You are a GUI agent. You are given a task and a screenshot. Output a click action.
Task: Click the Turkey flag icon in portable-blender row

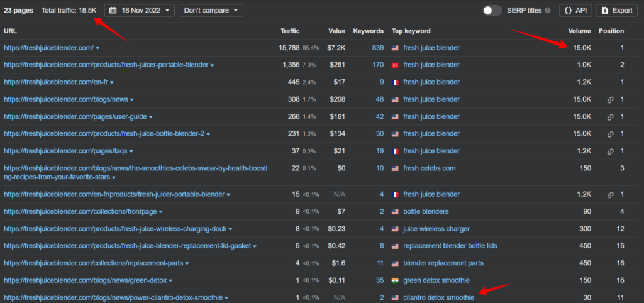pos(395,65)
